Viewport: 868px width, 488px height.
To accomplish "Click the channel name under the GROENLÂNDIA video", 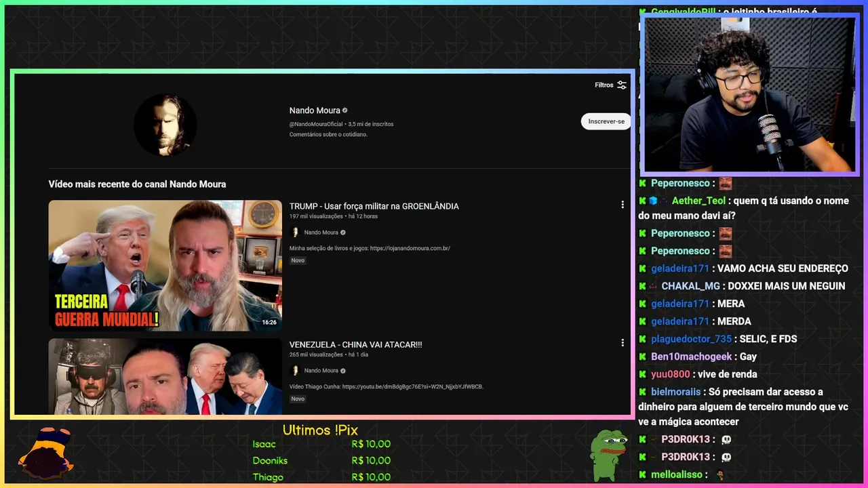I will tap(321, 232).
